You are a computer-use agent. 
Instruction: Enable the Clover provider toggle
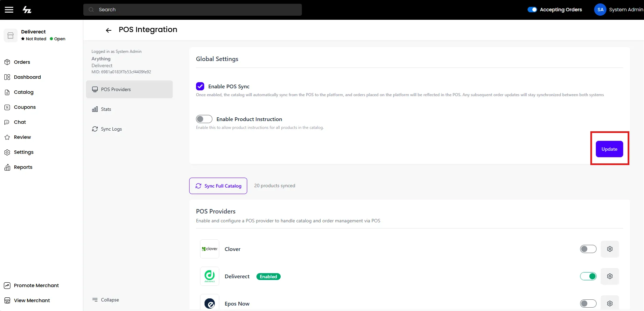(x=588, y=249)
